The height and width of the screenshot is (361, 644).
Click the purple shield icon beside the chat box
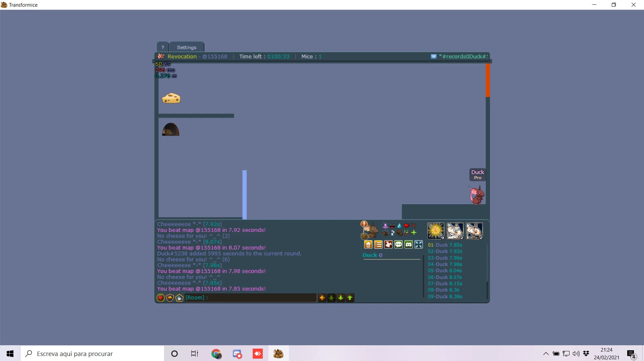[170, 298]
